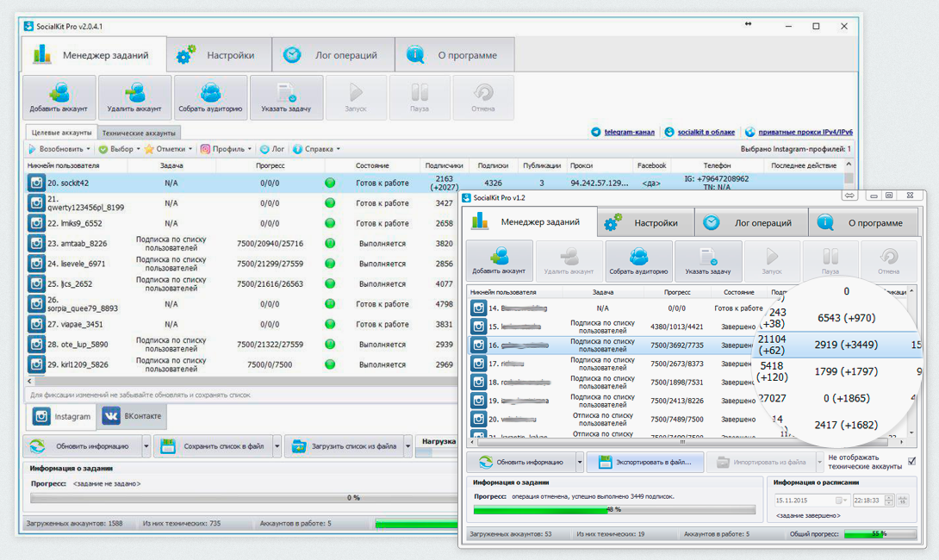
Task: Click the Пауза icon in the v1.2 window
Action: pos(830,257)
